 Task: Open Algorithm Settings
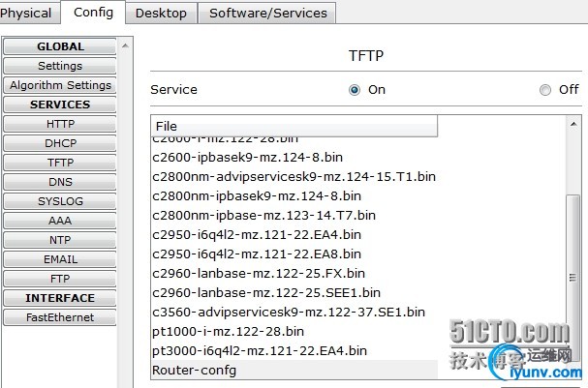coord(60,85)
